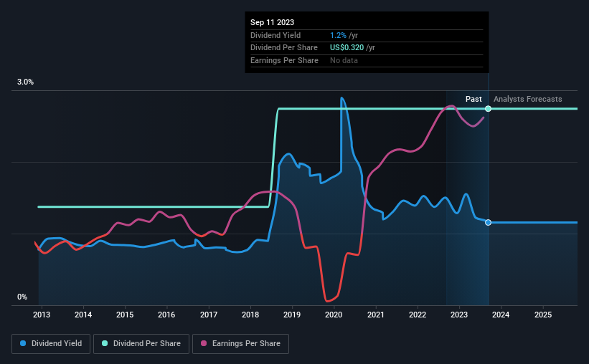This screenshot has width=589, height=364.
Task: Select the 2025 label on the x-axis
Action: coord(543,315)
